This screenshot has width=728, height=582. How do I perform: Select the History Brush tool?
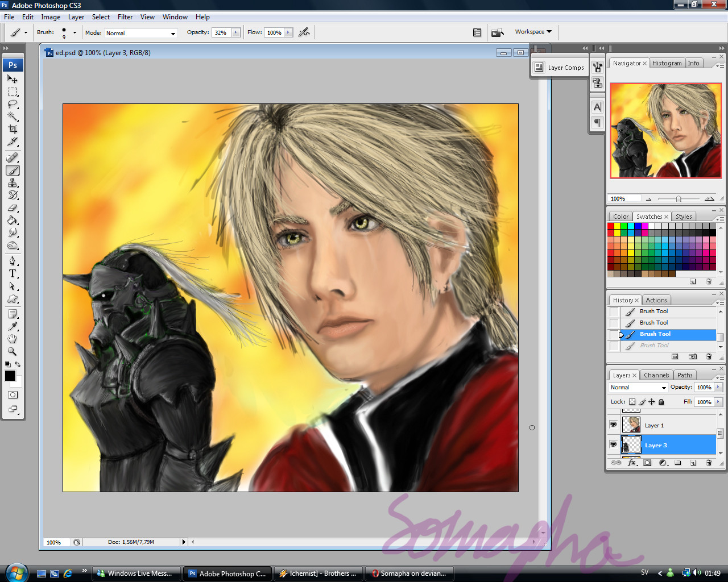(13, 196)
